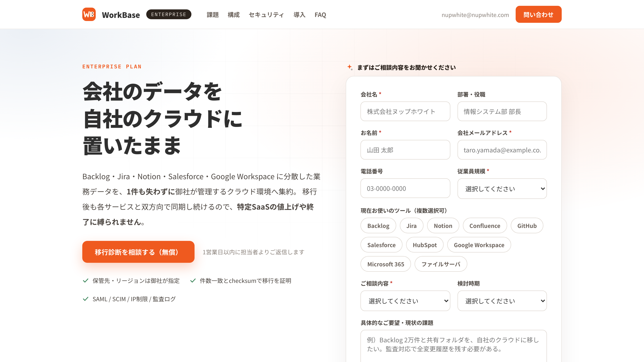The width and height of the screenshot is (644, 362).
Task: Click text SAML / SCIM / IP制限 / 監査ログ
Action: point(134,299)
